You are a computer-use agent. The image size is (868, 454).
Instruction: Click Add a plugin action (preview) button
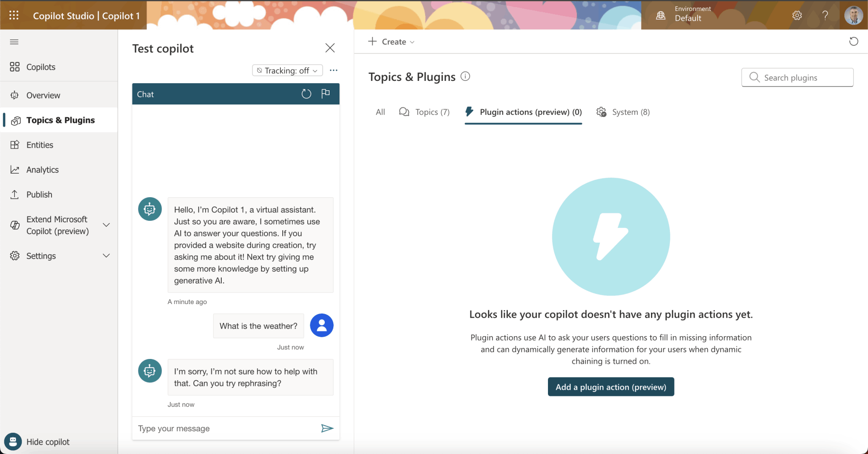point(611,387)
